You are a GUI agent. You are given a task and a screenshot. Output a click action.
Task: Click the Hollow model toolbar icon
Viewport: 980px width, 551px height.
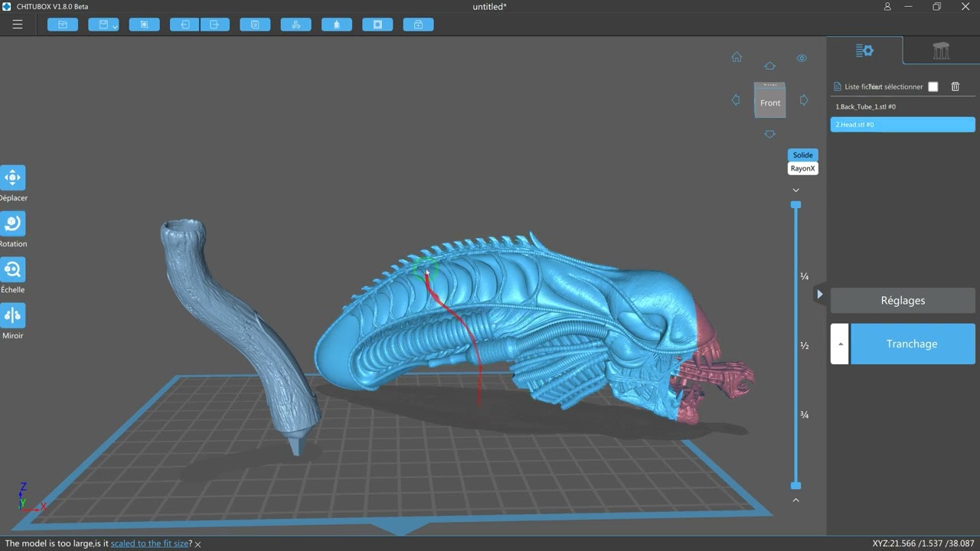337,24
